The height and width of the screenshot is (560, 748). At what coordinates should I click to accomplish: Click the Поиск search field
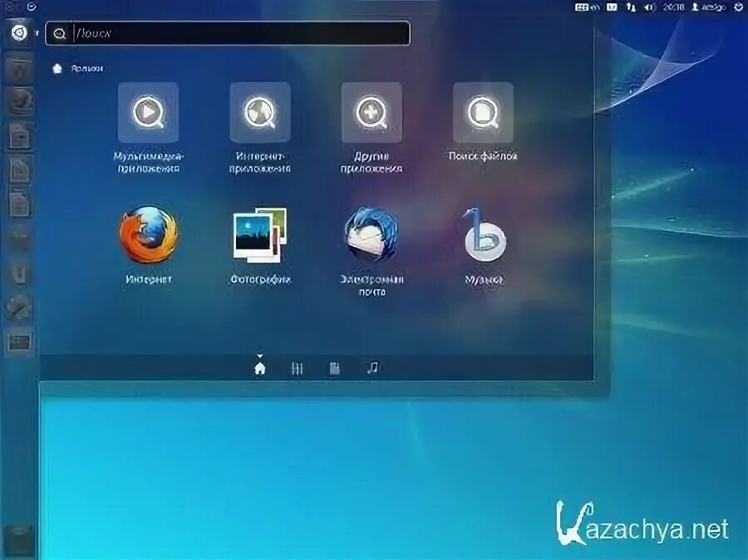[228, 33]
